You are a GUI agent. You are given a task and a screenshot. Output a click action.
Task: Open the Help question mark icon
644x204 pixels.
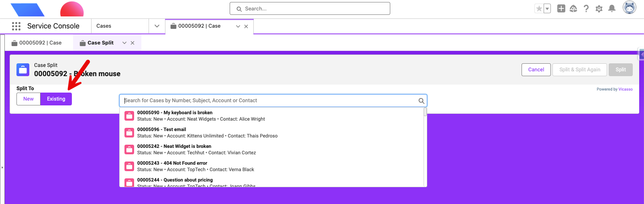pos(586,8)
